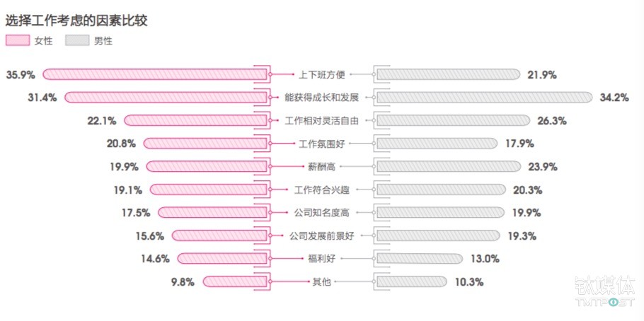The height and width of the screenshot is (321, 644).
Task: Click the pink 35.9% female bar
Action: [154, 74]
